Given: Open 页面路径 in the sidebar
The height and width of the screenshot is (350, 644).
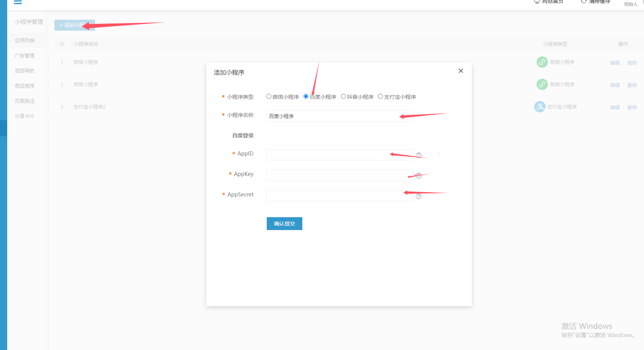Looking at the screenshot, I should (25, 101).
